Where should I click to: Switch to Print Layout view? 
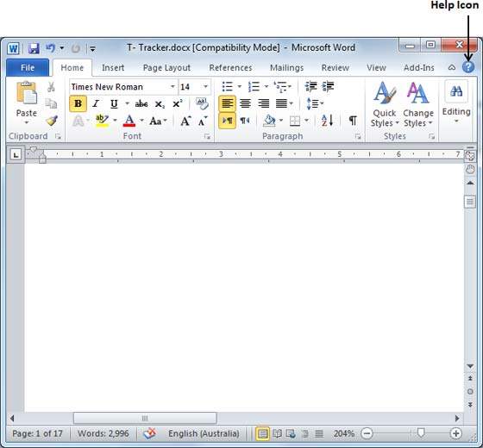click(x=262, y=434)
